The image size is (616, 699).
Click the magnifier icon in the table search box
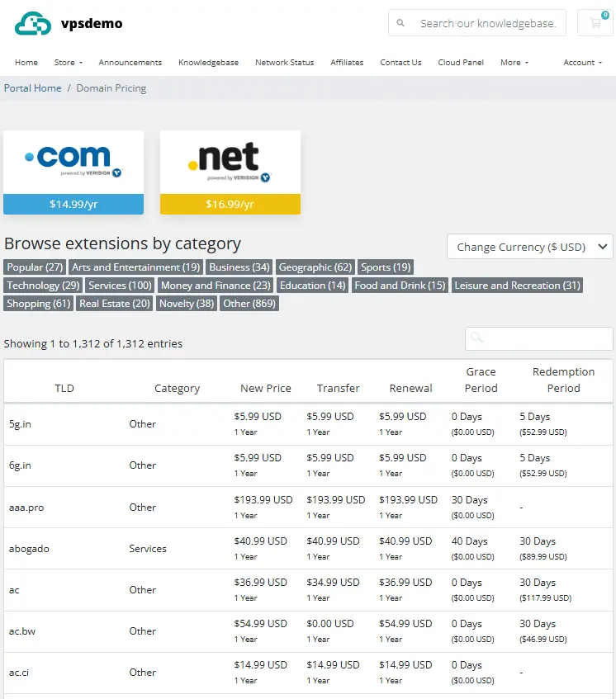pos(478,338)
